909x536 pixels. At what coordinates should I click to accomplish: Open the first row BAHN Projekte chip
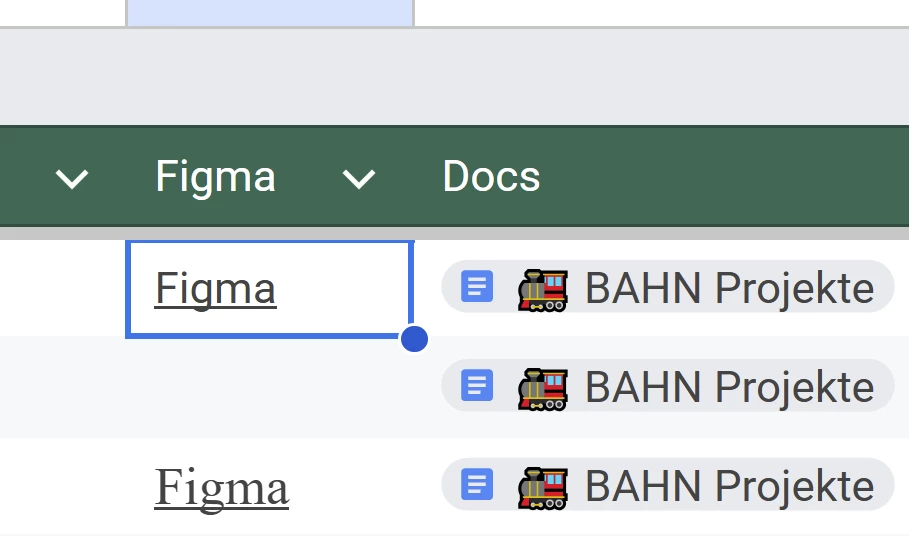coord(667,287)
